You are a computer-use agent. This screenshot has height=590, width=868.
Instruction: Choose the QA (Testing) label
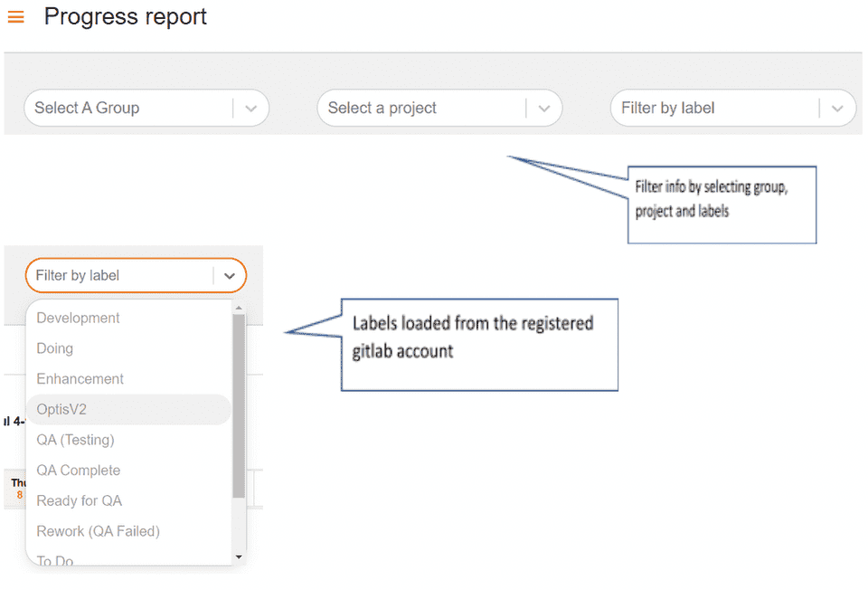75,440
